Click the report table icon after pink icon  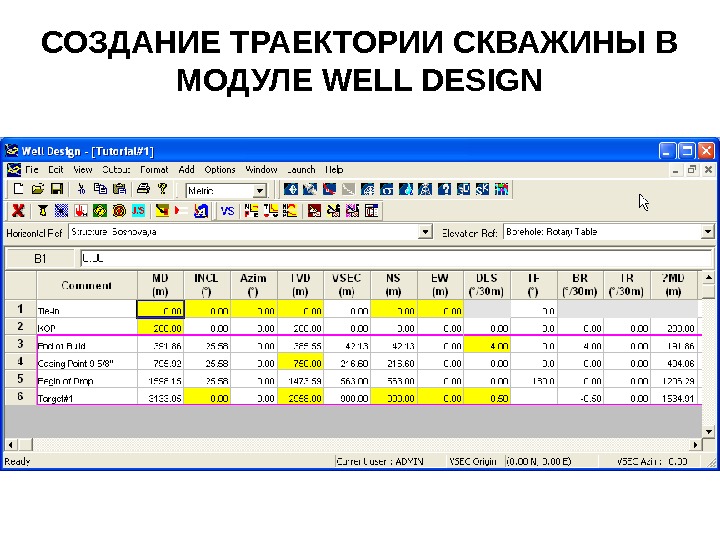(x=371, y=211)
